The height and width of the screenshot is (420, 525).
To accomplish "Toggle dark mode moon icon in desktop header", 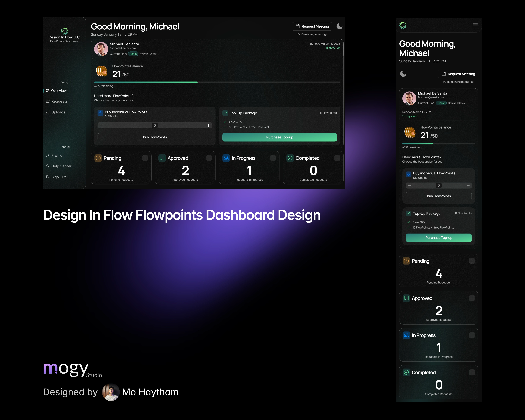I will [x=339, y=26].
